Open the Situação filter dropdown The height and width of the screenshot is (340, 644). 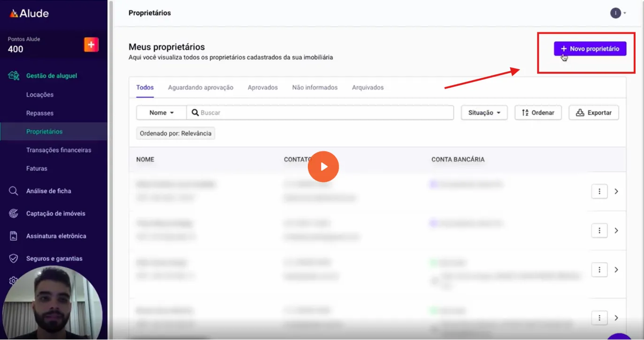[x=484, y=113]
